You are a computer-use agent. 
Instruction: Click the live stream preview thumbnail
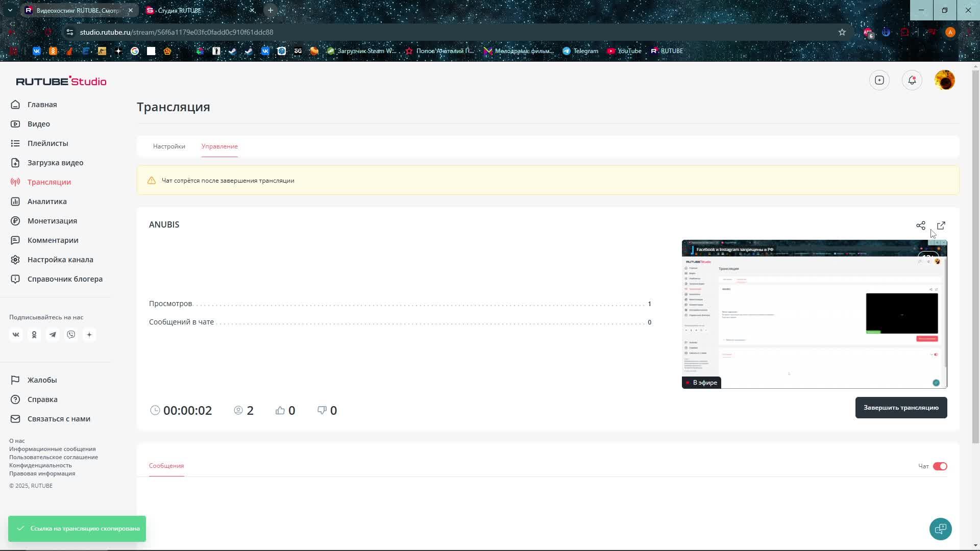pos(814,314)
